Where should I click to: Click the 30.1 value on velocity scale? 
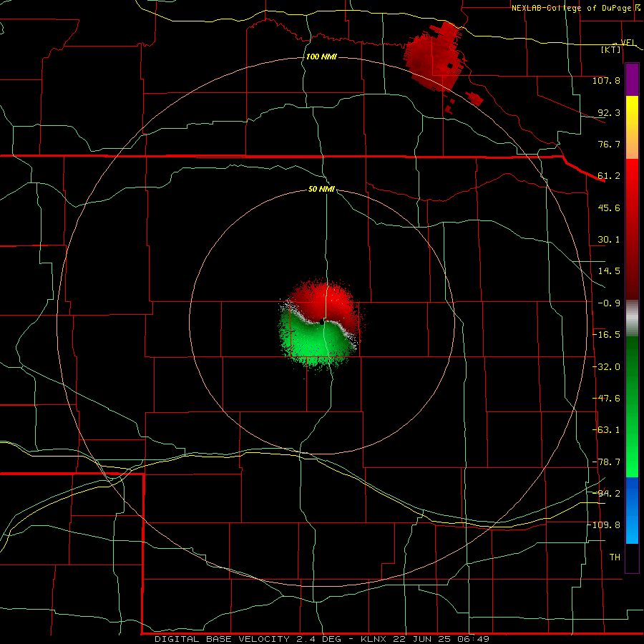click(x=609, y=240)
